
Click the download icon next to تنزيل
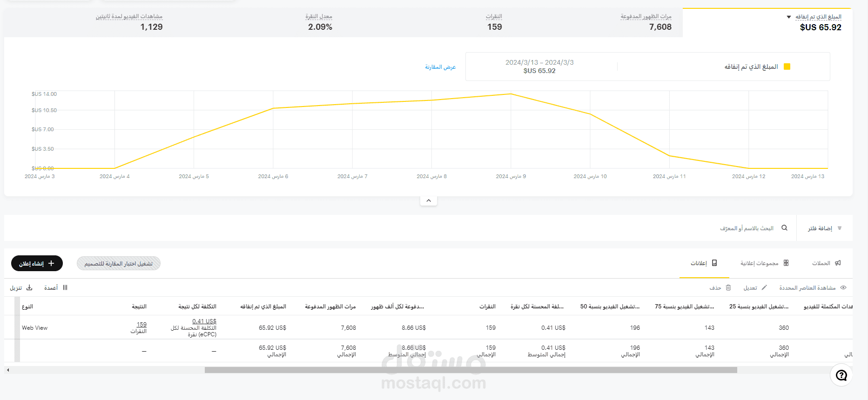29,288
